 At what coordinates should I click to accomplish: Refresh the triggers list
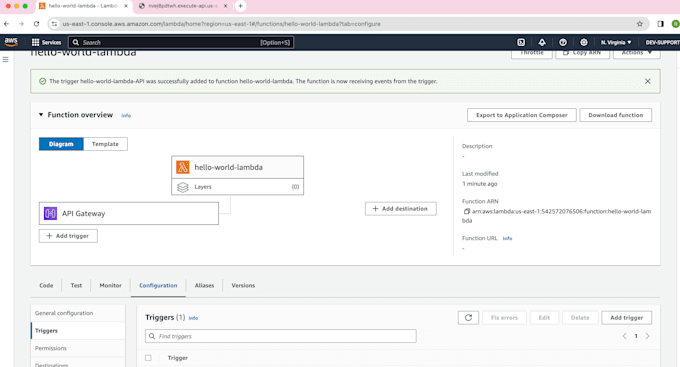(468, 318)
